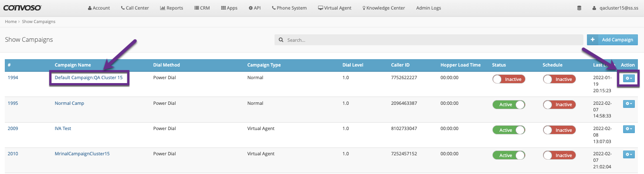Sort by Campaign Type column header

click(x=264, y=65)
